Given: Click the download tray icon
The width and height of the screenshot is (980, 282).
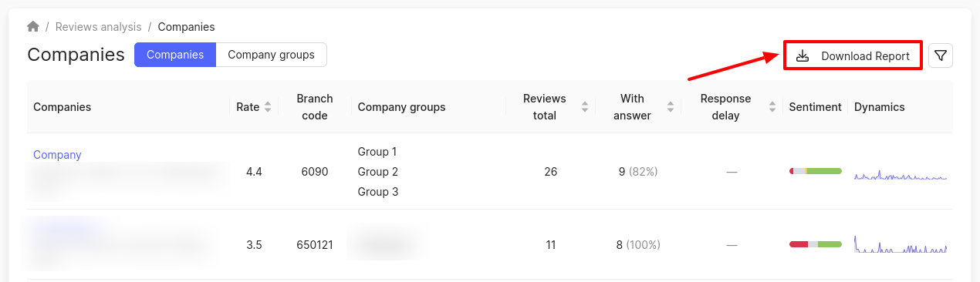Looking at the screenshot, I should [803, 56].
